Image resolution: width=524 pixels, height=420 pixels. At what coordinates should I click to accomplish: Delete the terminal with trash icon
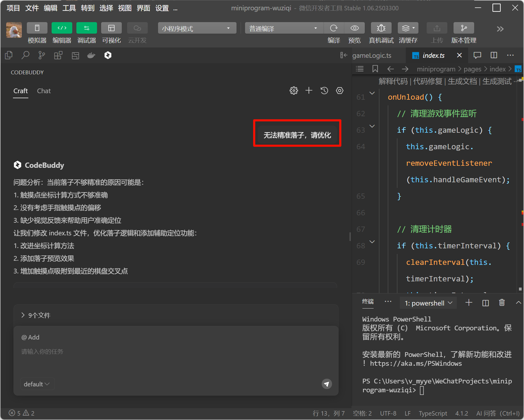point(502,303)
